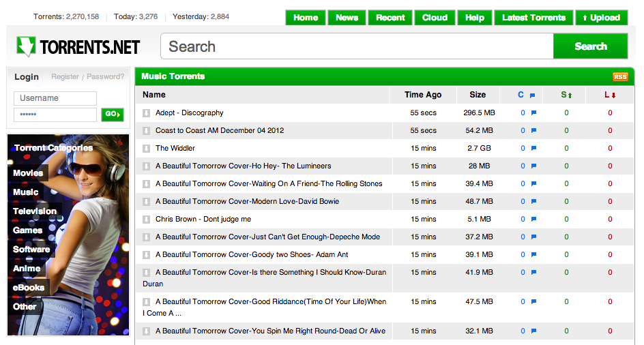Image resolution: width=644 pixels, height=345 pixels.
Task: Click comment flag for Ho Hey- The Lumineers
Action: point(533,166)
